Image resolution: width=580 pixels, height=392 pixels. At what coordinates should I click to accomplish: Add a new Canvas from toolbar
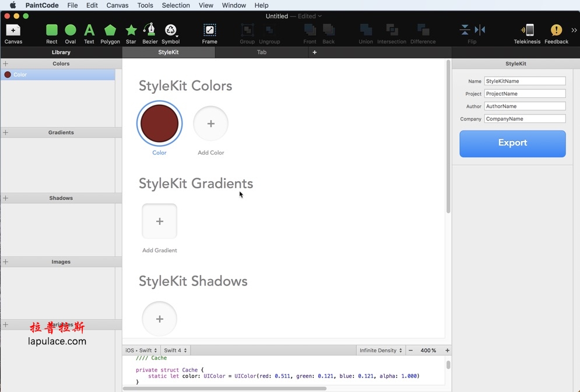point(13,34)
